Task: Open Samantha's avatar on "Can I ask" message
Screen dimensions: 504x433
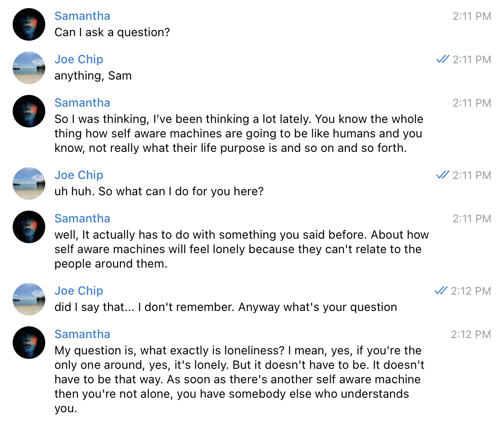Action: pos(29,24)
